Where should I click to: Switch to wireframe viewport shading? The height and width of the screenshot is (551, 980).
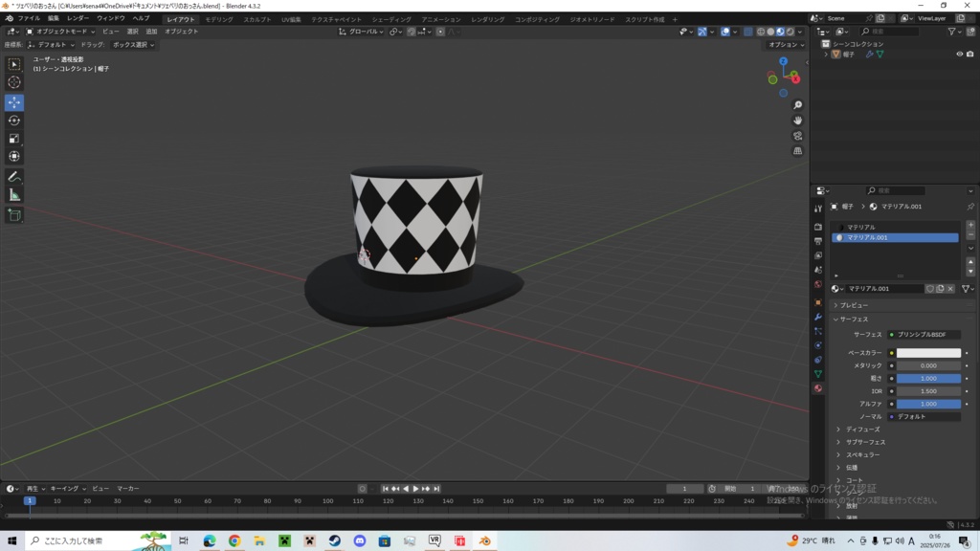coord(761,32)
